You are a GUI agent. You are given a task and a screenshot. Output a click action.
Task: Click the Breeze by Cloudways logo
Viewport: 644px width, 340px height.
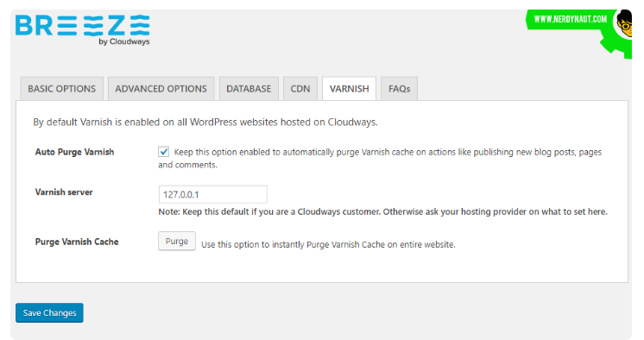pos(83,30)
